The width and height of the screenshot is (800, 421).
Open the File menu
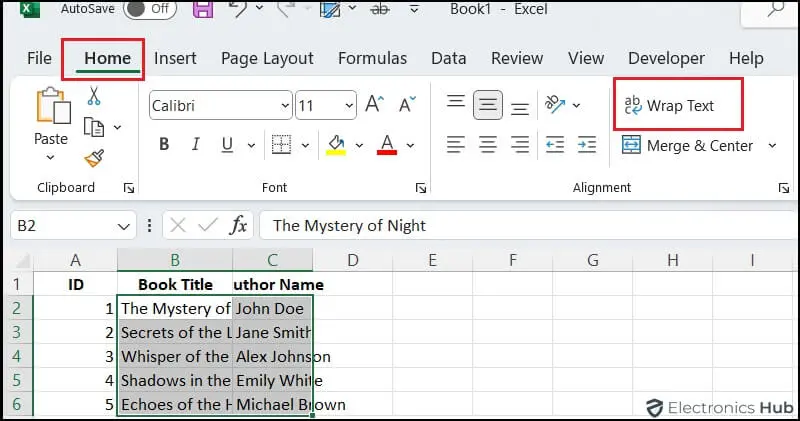point(39,58)
